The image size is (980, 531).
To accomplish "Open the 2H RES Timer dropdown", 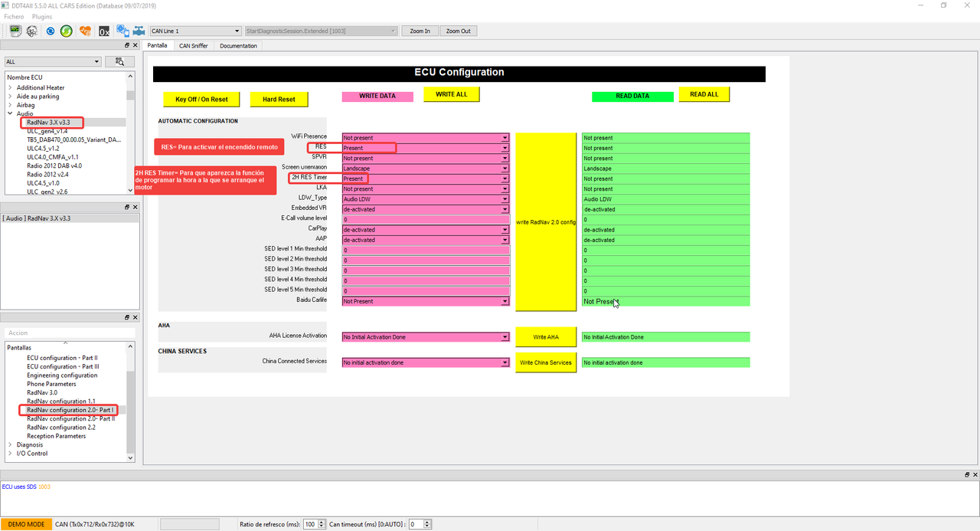I will (426, 179).
